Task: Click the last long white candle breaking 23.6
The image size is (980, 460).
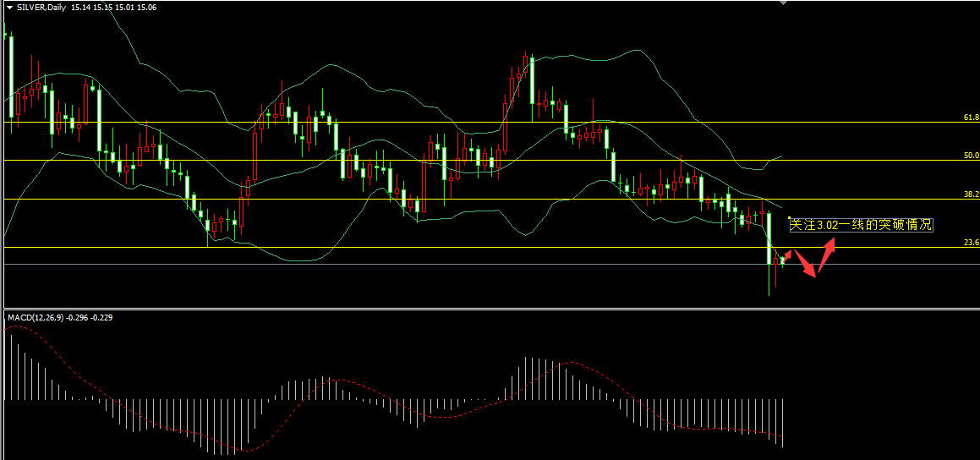Action: [x=769, y=237]
